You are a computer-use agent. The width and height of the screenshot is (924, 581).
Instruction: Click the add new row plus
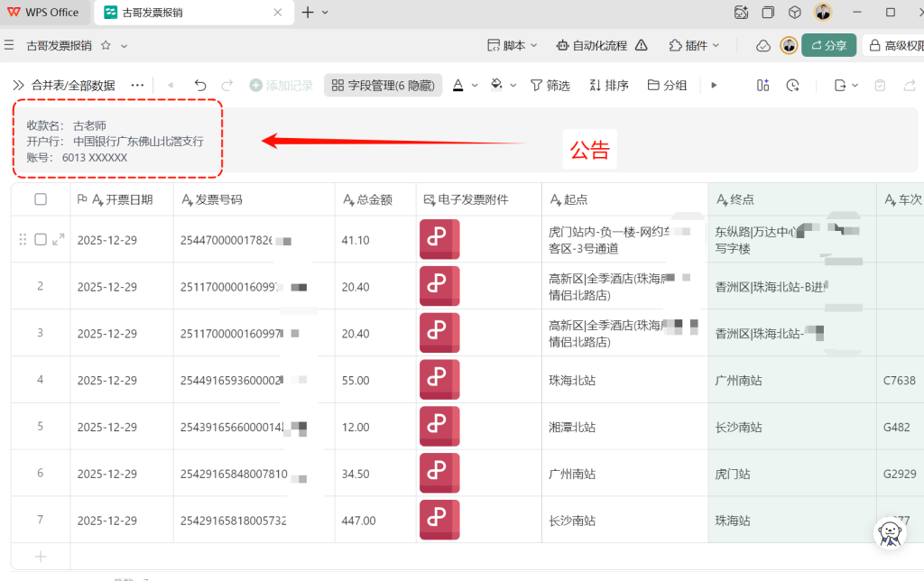tap(41, 557)
